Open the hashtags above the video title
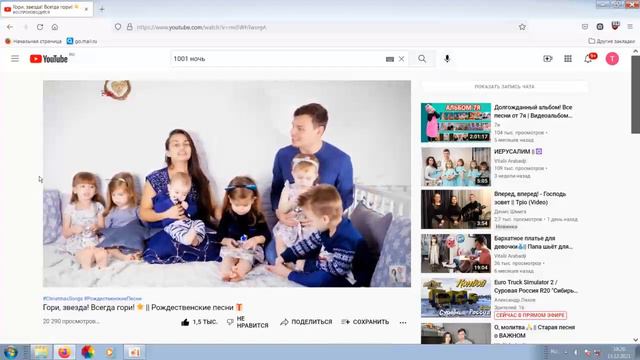 (x=92, y=299)
